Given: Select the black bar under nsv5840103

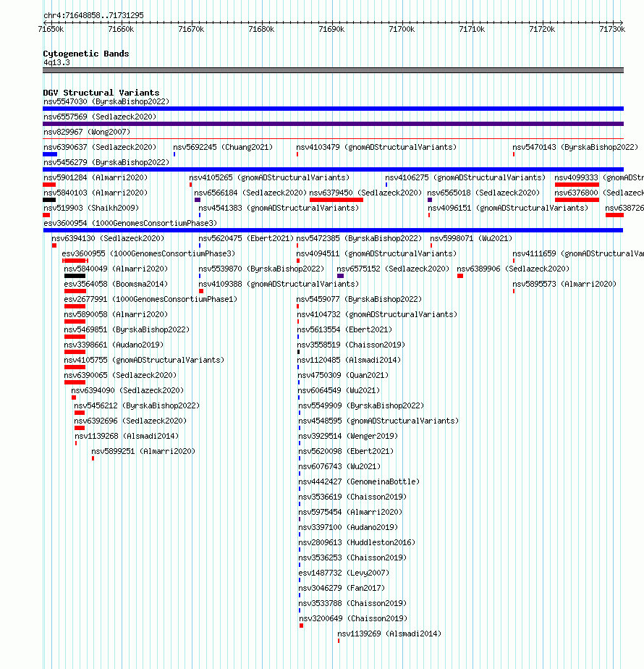Looking at the screenshot, I should coord(49,200).
